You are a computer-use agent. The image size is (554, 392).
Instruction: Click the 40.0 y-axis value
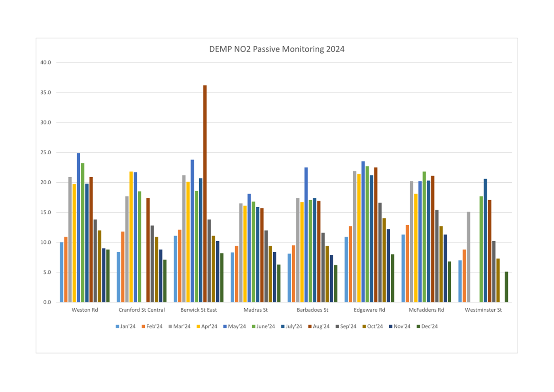pyautogui.click(x=45, y=62)
